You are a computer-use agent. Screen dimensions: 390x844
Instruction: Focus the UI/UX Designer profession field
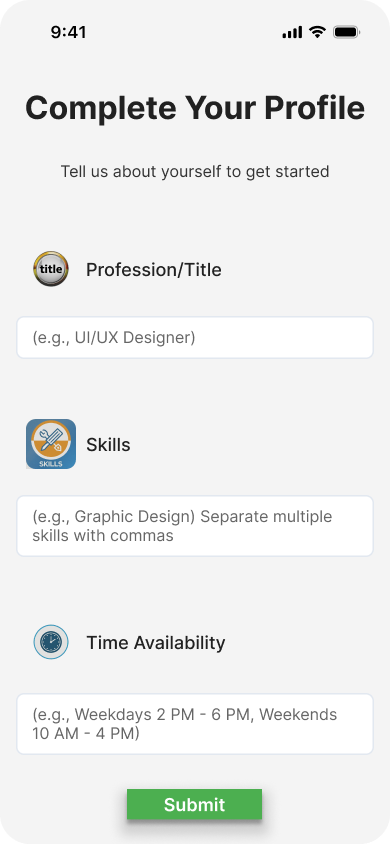tap(195, 337)
